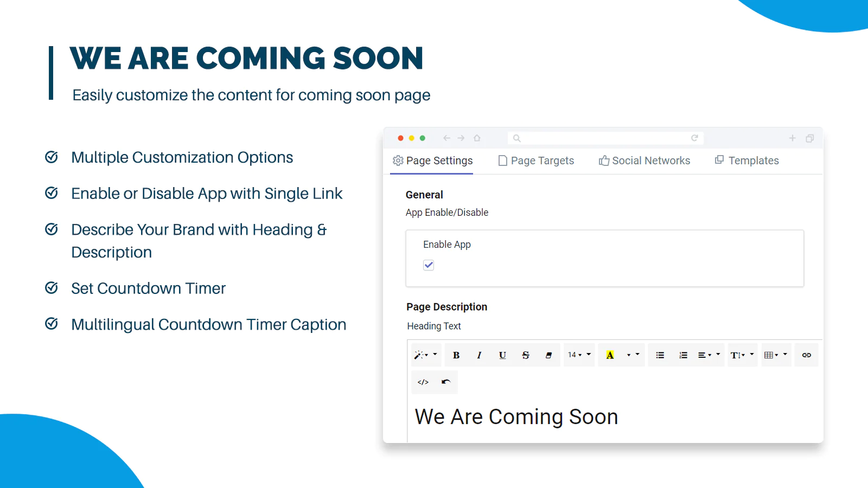
Task: Insert a hyperlink via the link icon
Action: (807, 355)
